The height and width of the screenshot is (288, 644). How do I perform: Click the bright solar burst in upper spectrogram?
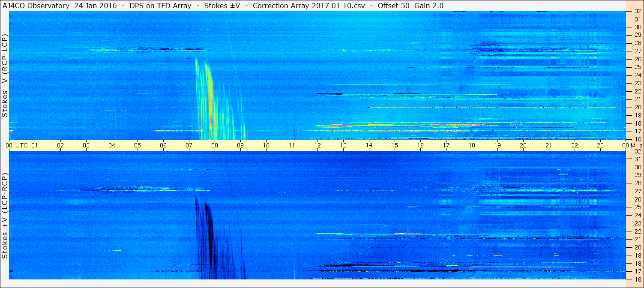click(x=210, y=99)
